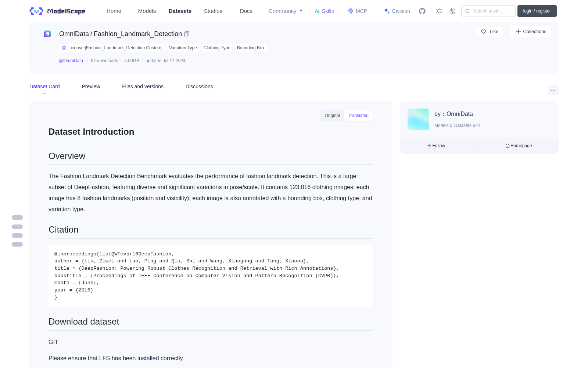
Task: Follow the OmniData publisher
Action: [436, 146]
